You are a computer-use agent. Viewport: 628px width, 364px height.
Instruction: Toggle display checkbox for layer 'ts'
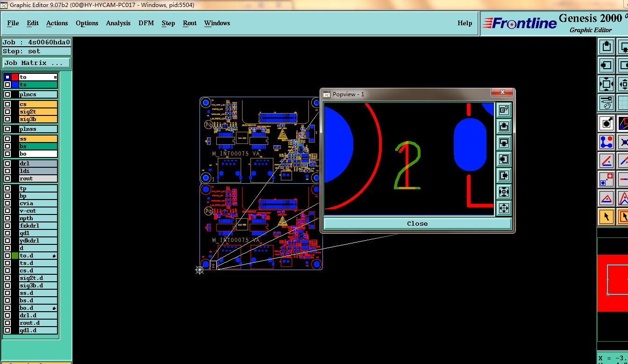(7, 85)
